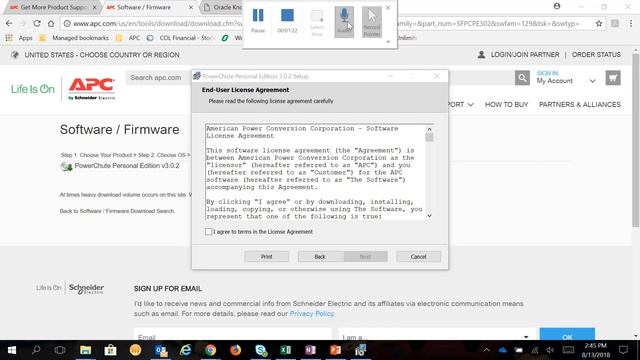This screenshot has width=640, height=360.
Task: Open the Managed bookmarks folder
Action: click(74, 38)
